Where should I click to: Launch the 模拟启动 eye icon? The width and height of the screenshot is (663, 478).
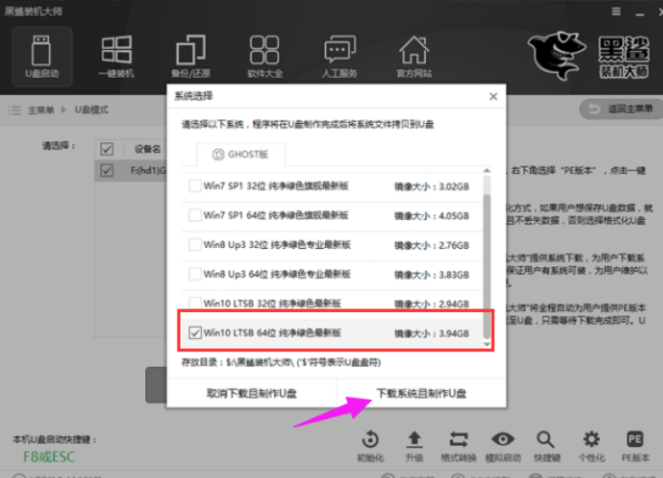[503, 445]
